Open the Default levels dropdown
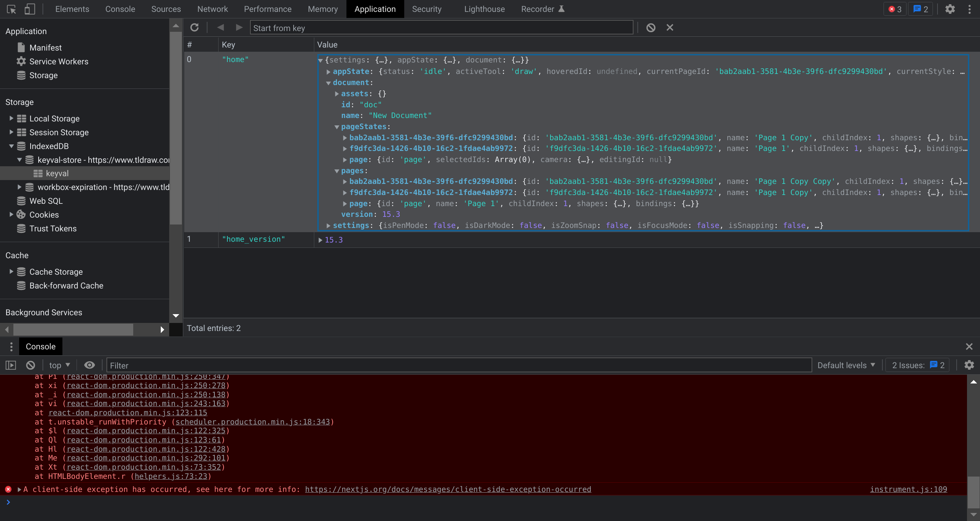Screen dimensions: 980x521 [846, 365]
